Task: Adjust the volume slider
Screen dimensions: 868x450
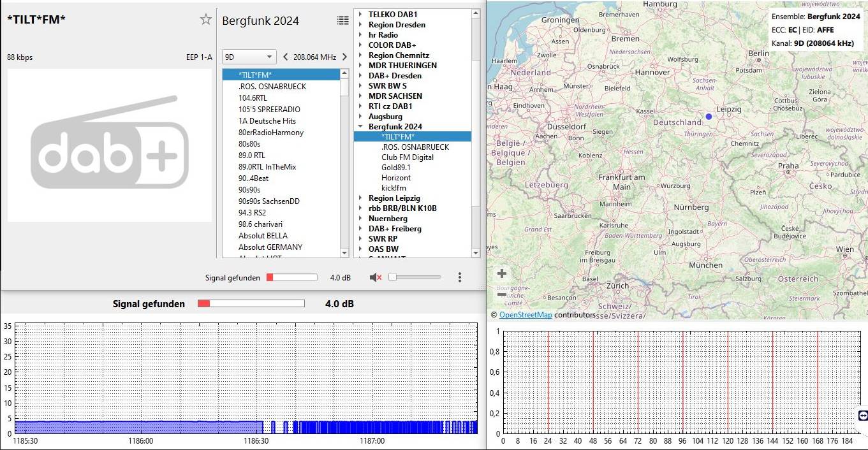Action: tap(415, 277)
